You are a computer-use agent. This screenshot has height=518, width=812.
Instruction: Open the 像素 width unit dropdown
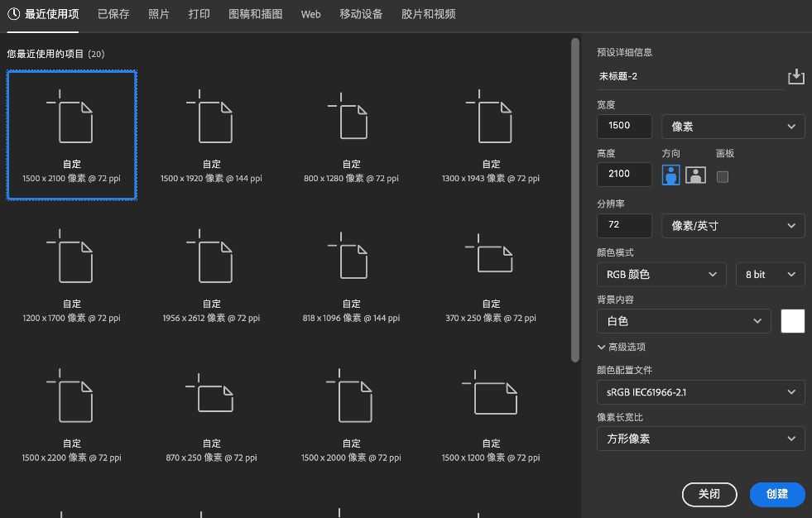tap(733, 127)
